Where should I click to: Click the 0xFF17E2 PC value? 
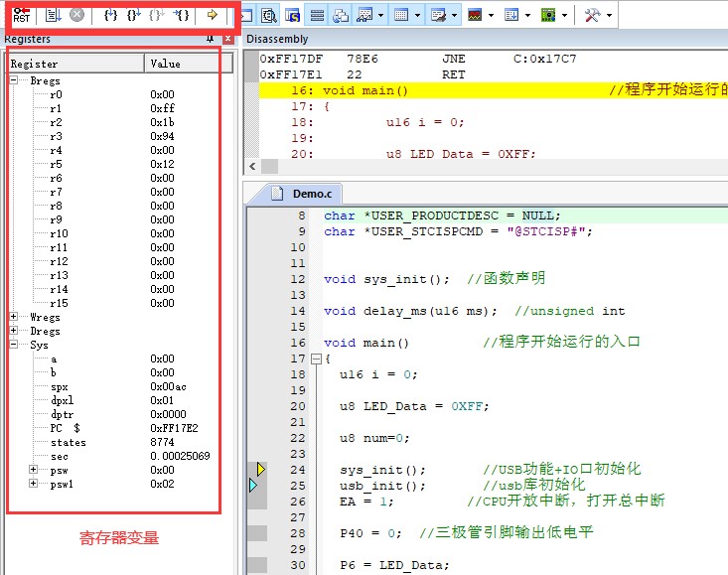[174, 428]
